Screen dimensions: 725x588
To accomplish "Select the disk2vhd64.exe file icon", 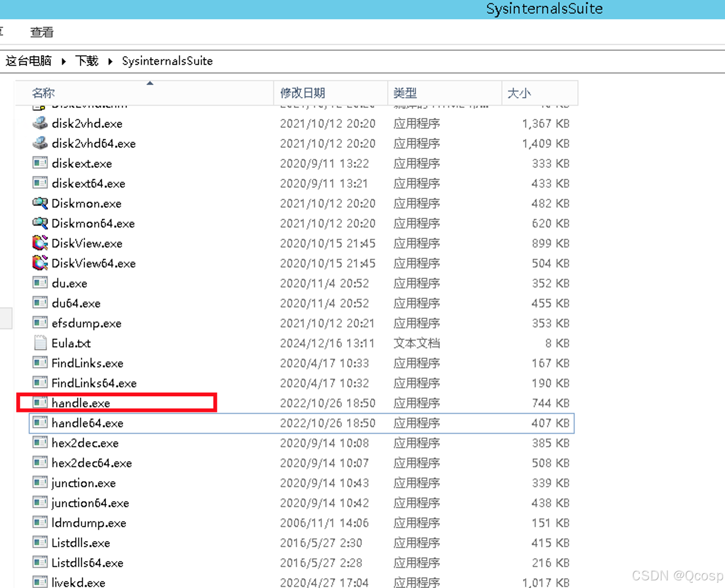I will click(x=40, y=143).
